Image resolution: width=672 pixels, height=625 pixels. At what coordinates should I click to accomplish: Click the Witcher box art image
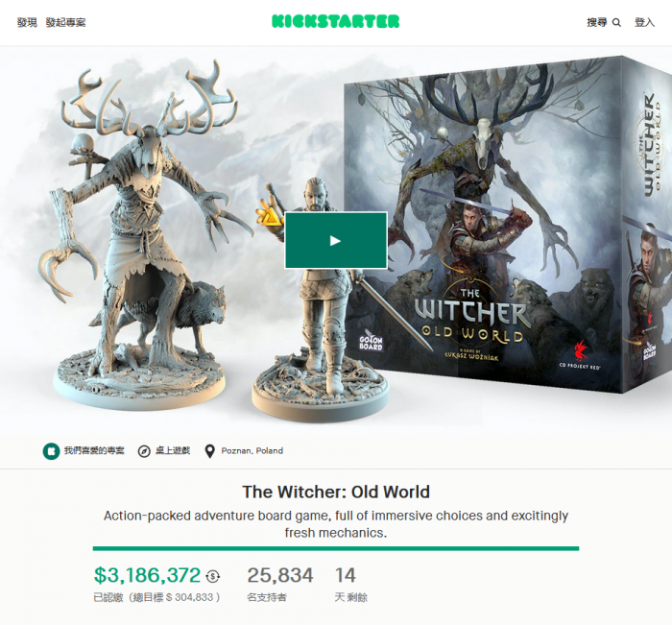point(508,225)
